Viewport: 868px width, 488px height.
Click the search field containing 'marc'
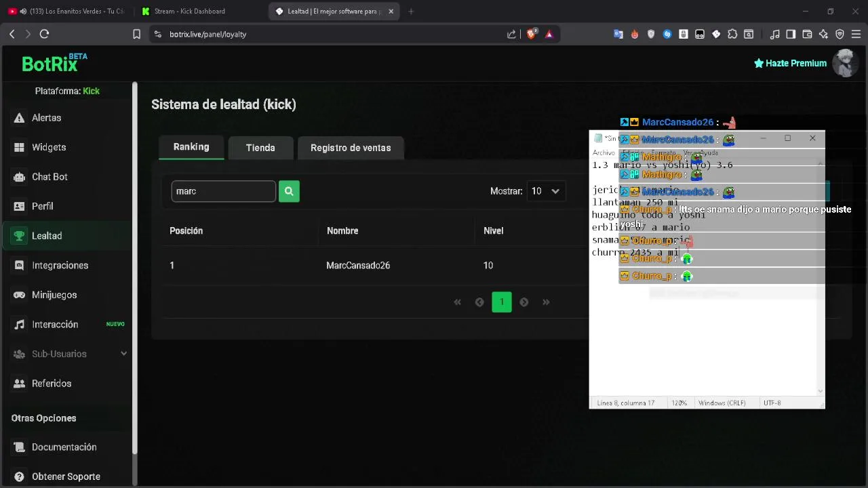pyautogui.click(x=224, y=191)
